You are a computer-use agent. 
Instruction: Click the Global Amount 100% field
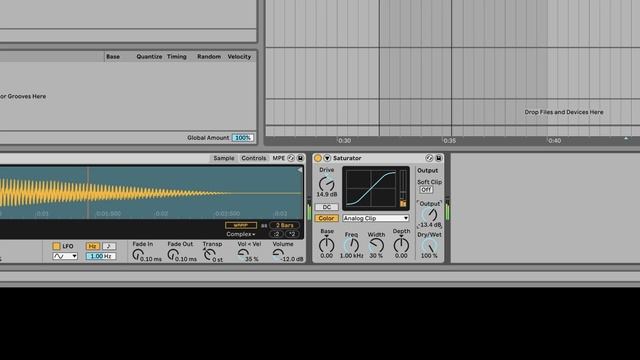click(x=242, y=138)
